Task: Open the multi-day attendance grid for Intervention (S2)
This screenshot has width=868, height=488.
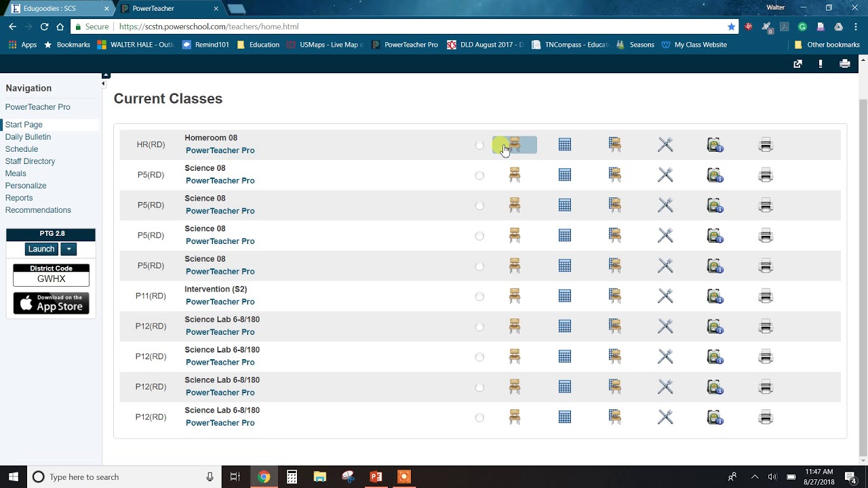Action: (565, 296)
